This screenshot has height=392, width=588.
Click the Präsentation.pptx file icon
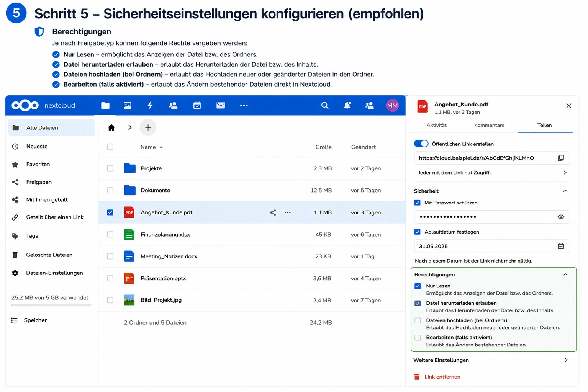[x=129, y=278]
